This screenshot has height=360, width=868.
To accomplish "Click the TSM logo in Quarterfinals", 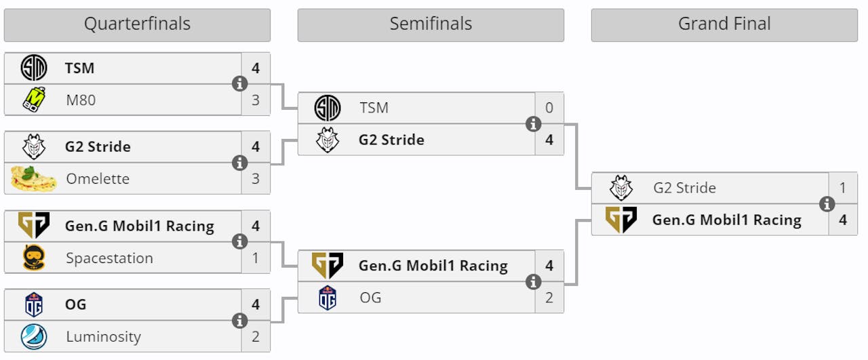I will (x=33, y=68).
